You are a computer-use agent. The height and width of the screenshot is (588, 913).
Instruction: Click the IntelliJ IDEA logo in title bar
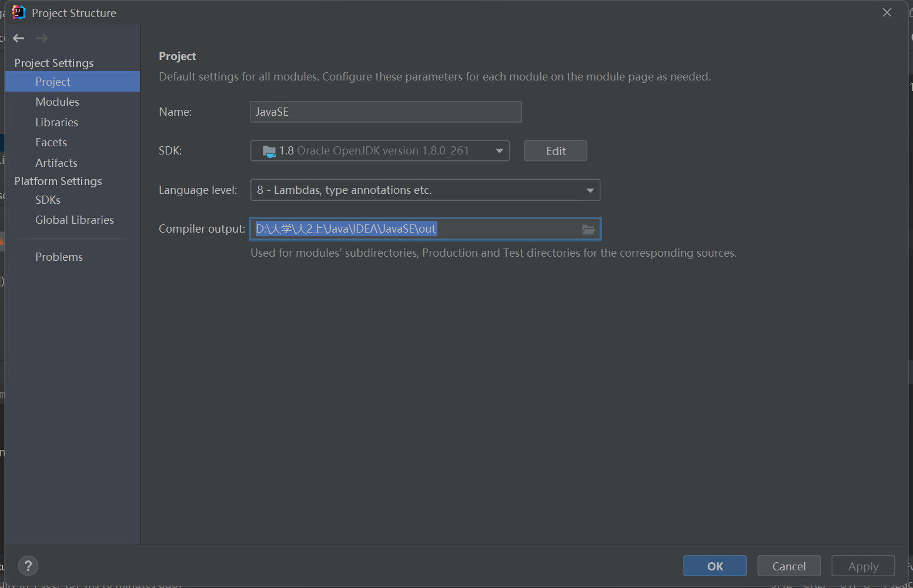pyautogui.click(x=18, y=12)
